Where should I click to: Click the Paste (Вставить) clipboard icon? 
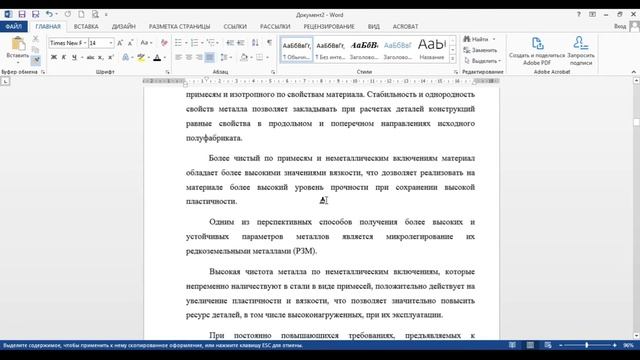click(18, 44)
